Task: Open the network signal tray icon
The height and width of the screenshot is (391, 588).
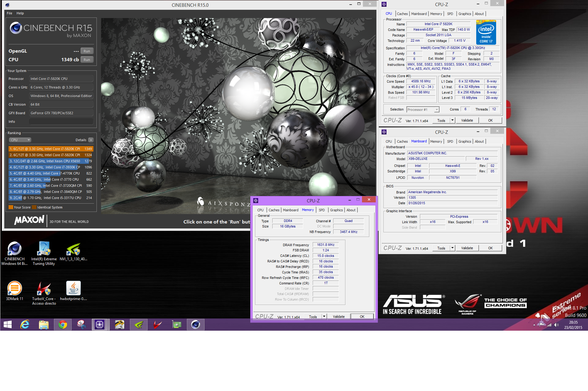Action: (549, 325)
